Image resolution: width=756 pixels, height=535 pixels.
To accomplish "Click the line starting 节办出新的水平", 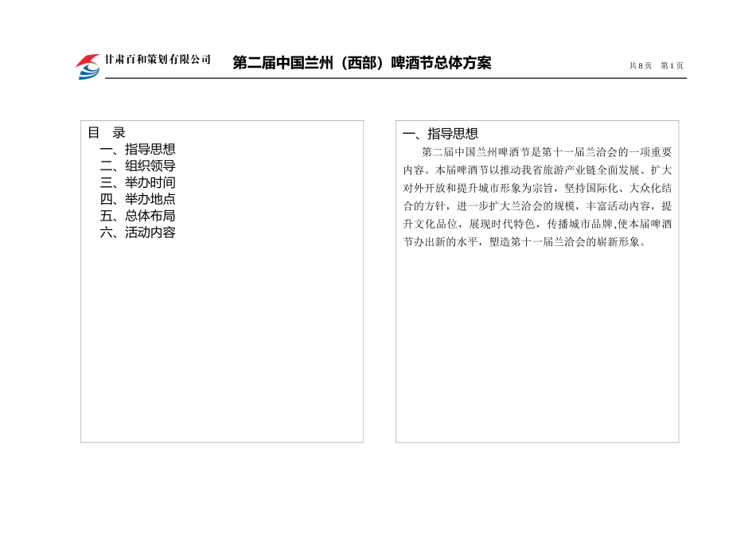I will pyautogui.click(x=524, y=242).
